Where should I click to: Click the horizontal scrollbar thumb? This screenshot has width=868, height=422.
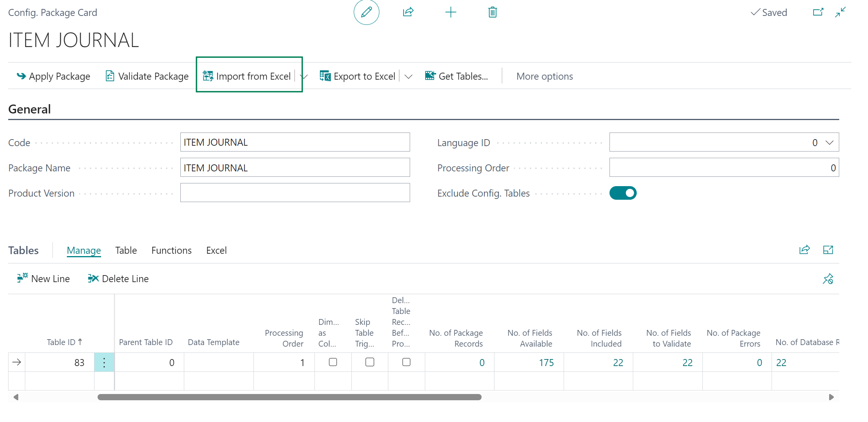pos(290,397)
